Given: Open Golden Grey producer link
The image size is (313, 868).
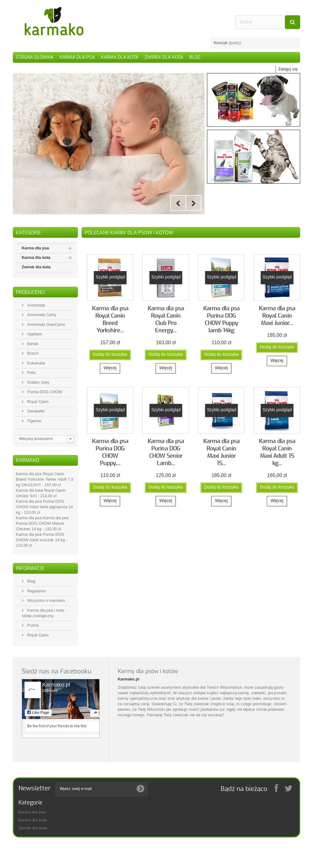Looking at the screenshot, I should coord(38,382).
